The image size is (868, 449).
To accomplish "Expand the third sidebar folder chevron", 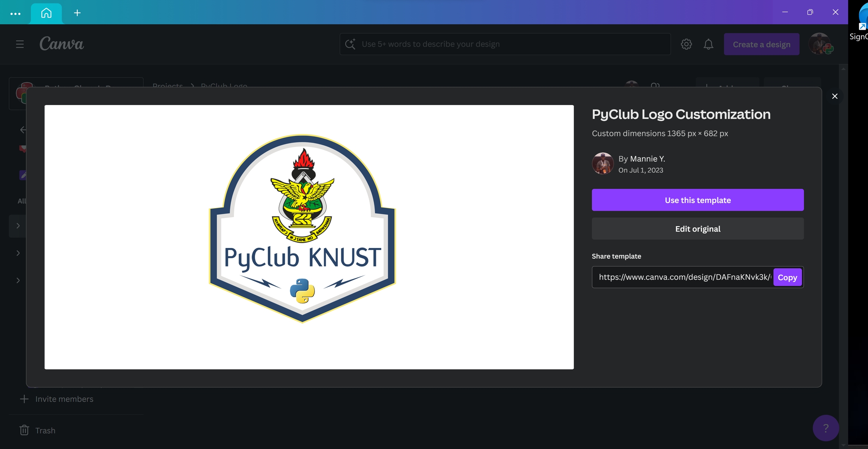I will pyautogui.click(x=18, y=280).
